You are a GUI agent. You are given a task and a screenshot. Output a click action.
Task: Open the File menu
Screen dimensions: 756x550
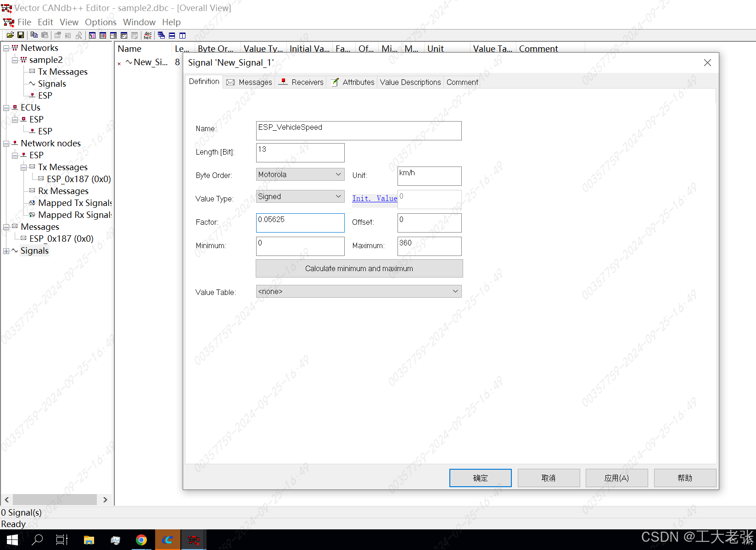coord(24,22)
